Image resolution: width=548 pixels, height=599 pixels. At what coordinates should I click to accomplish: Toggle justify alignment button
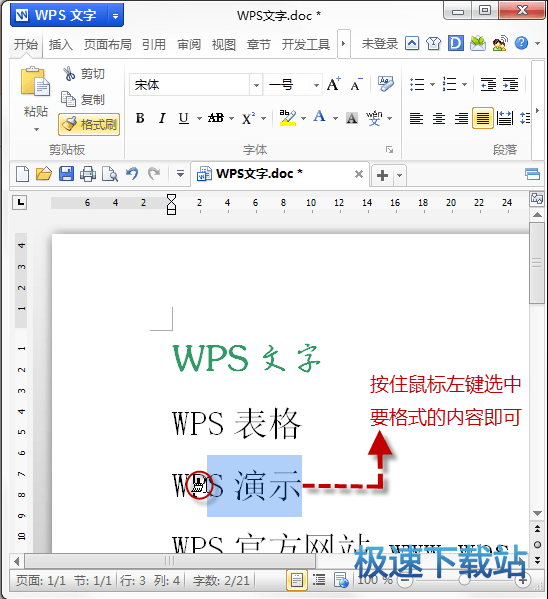(483, 118)
